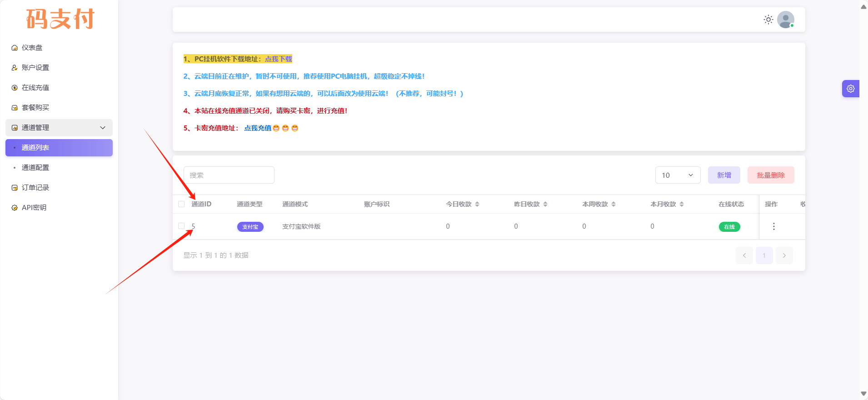Toggle the light/dark theme sun icon
The width and height of the screenshot is (868, 400).
(768, 20)
